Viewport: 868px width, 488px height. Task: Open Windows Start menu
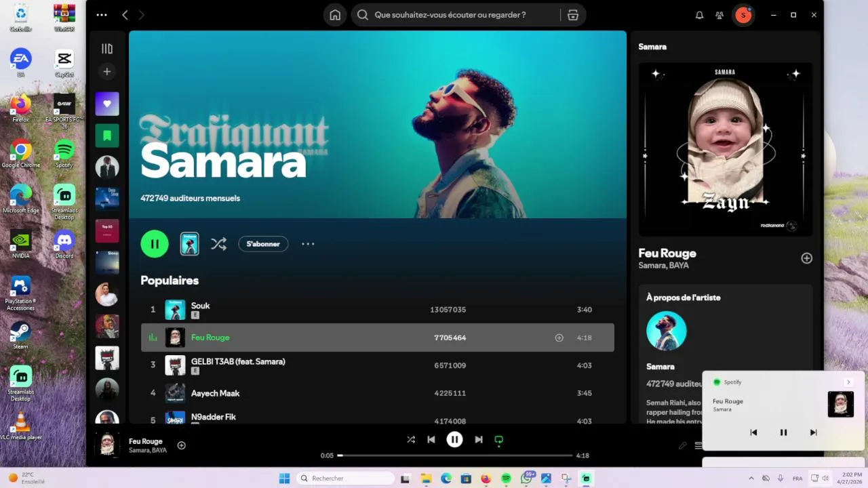[284, 479]
